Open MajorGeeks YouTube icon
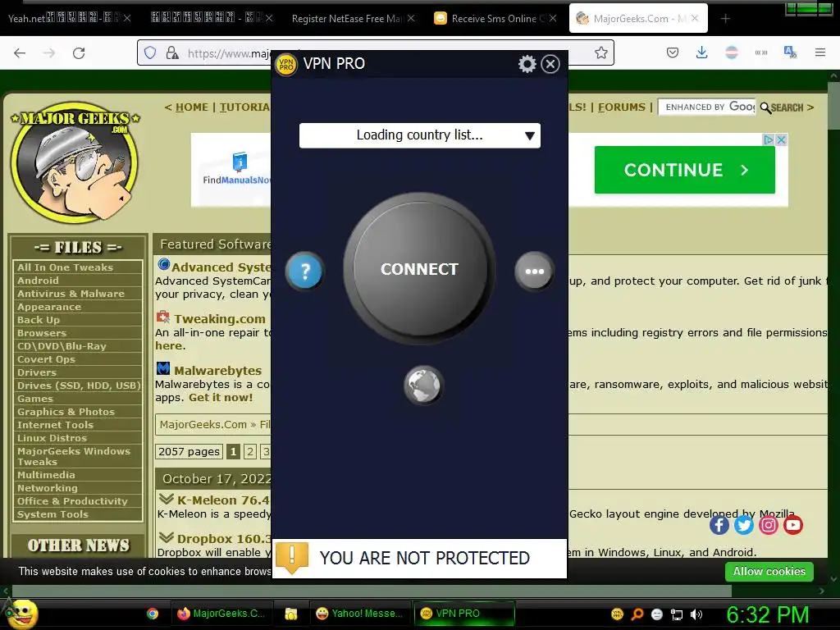 [793, 525]
